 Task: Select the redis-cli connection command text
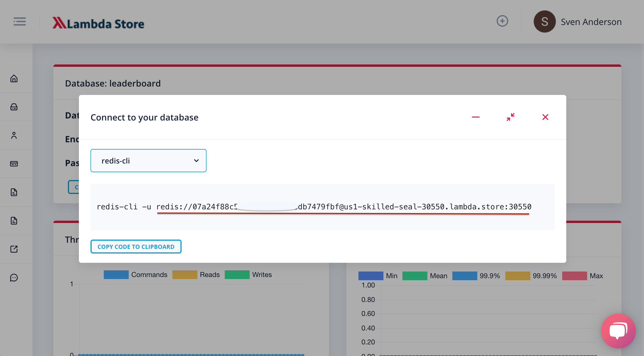click(314, 207)
